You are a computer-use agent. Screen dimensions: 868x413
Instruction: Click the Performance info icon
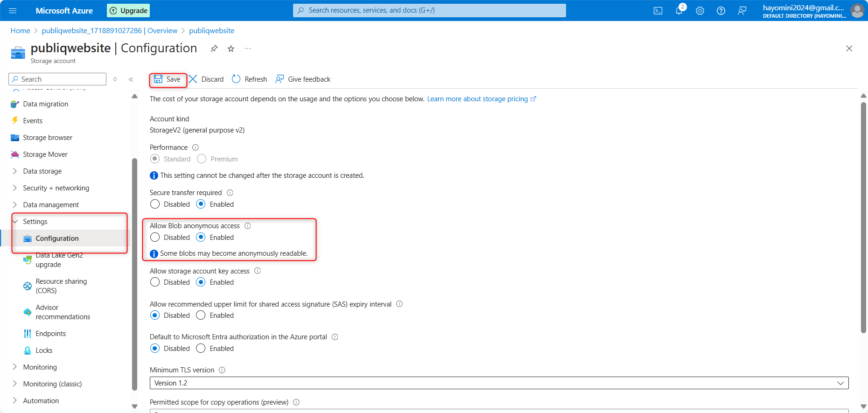coord(196,147)
